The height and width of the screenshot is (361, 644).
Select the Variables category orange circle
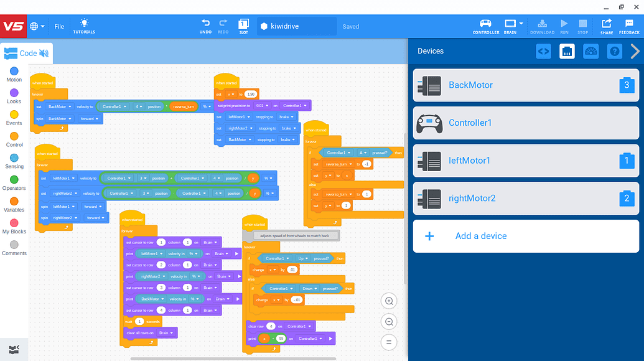(14, 201)
